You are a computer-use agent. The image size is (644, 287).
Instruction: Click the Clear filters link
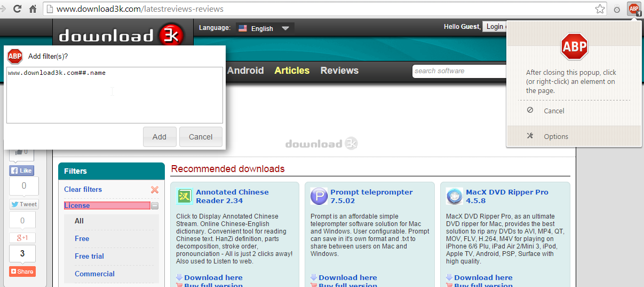click(x=83, y=189)
